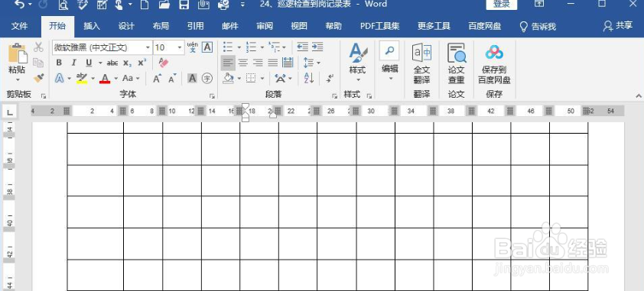Click the decrease indent icon
Image resolution: width=644 pixels, height=291 pixels.
point(302,47)
